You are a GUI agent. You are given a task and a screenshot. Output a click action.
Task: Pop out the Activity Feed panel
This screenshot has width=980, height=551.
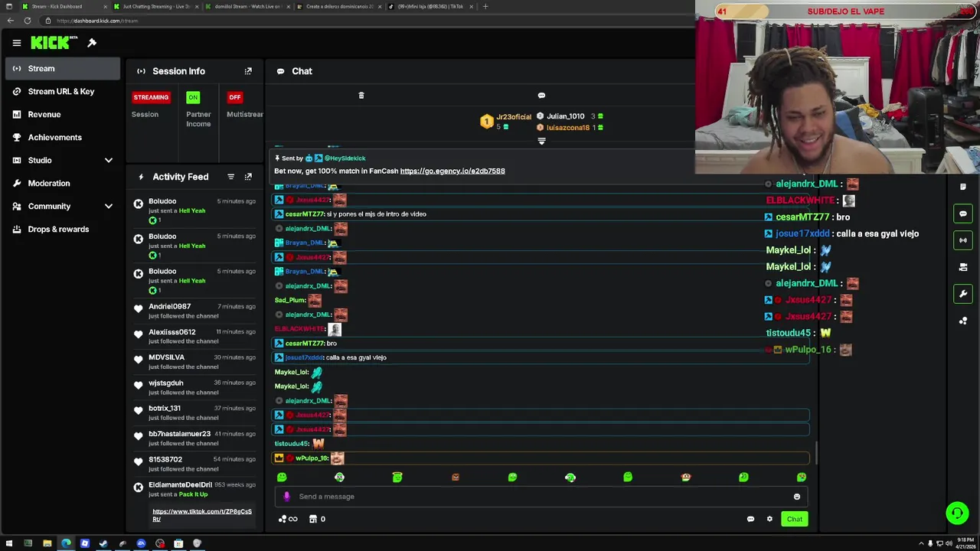tap(248, 177)
